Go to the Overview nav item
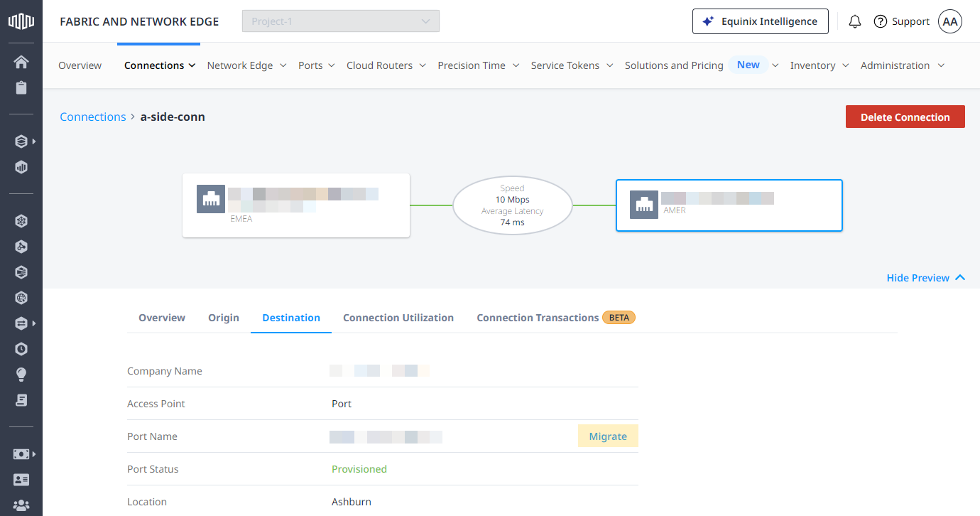 [80, 65]
